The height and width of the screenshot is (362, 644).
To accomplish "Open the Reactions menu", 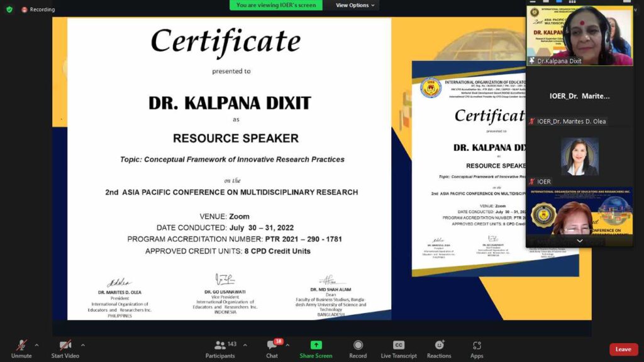I will pyautogui.click(x=439, y=345).
